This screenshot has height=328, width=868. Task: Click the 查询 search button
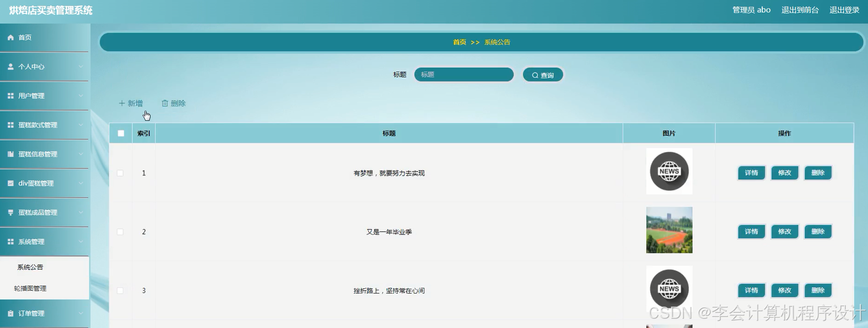pyautogui.click(x=543, y=75)
